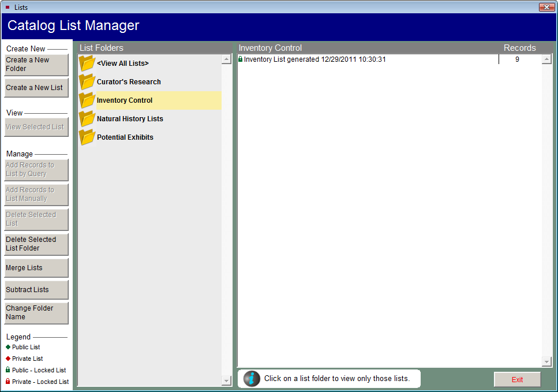
Task: Click the Subtract Lists button
Action: coord(36,290)
